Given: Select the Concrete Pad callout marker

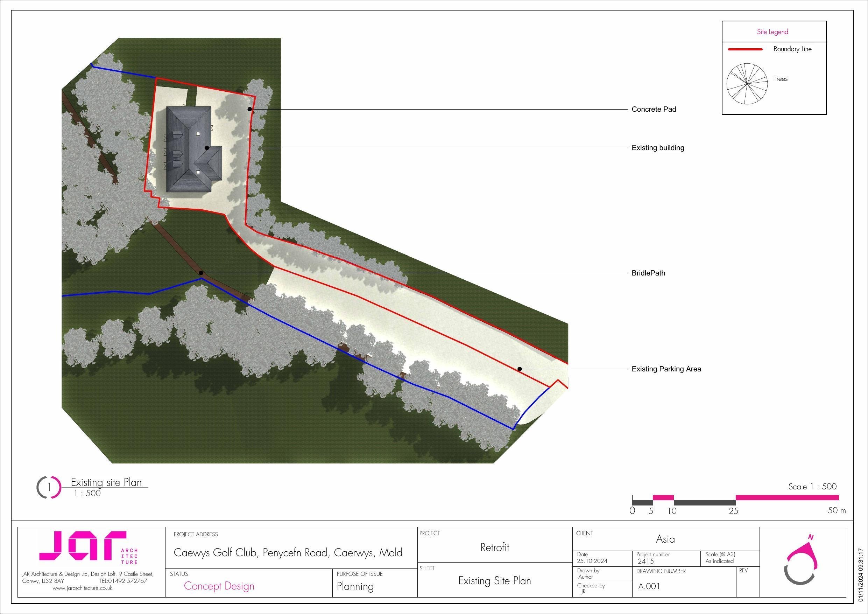Looking at the screenshot, I should (x=250, y=109).
